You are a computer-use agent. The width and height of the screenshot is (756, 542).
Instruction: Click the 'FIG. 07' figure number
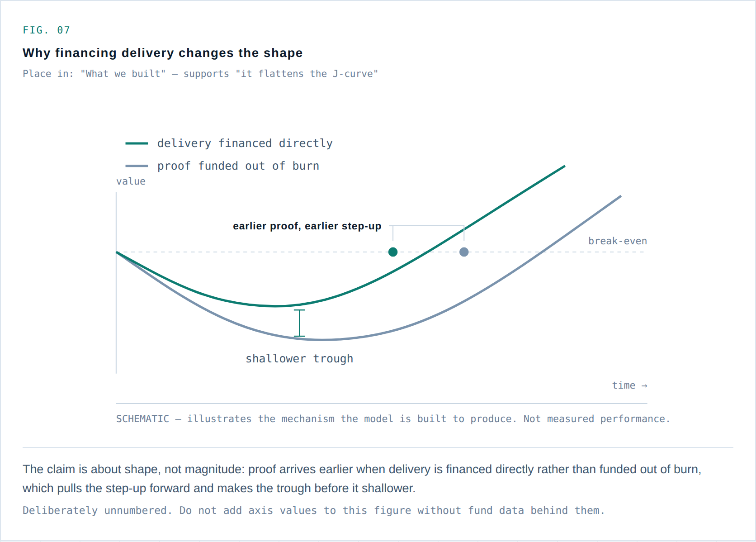[x=46, y=30]
